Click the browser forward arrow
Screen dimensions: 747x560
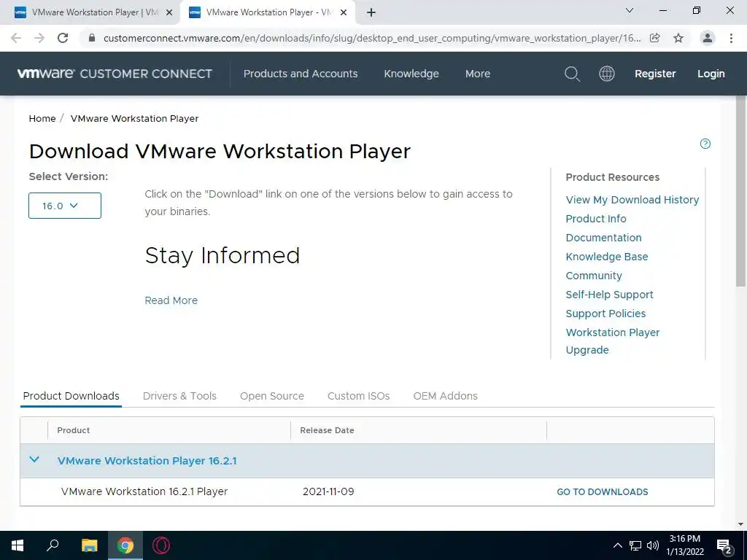coord(39,38)
